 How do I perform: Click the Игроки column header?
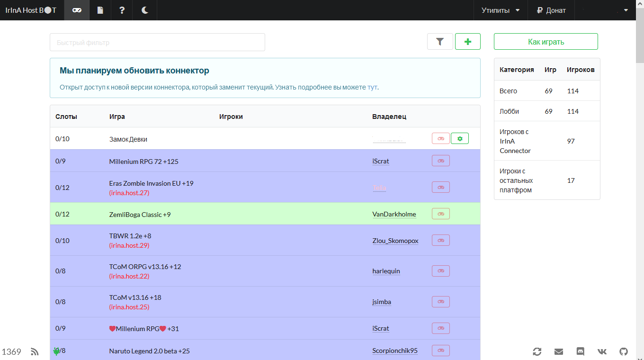tap(231, 117)
